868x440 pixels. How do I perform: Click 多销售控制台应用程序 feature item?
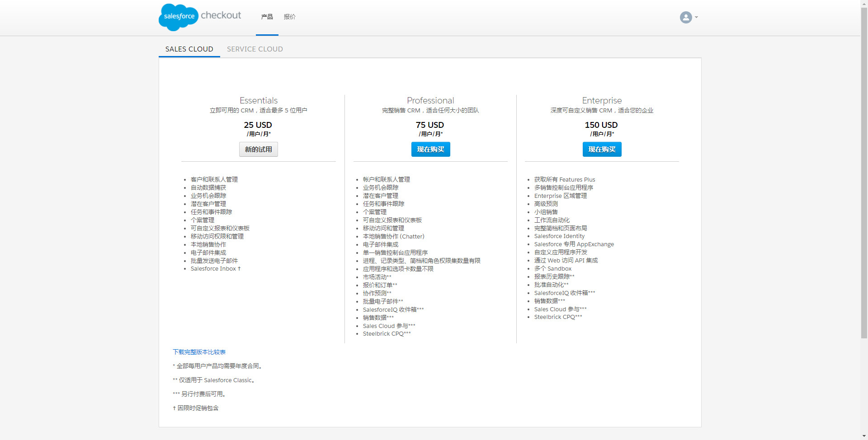(564, 187)
